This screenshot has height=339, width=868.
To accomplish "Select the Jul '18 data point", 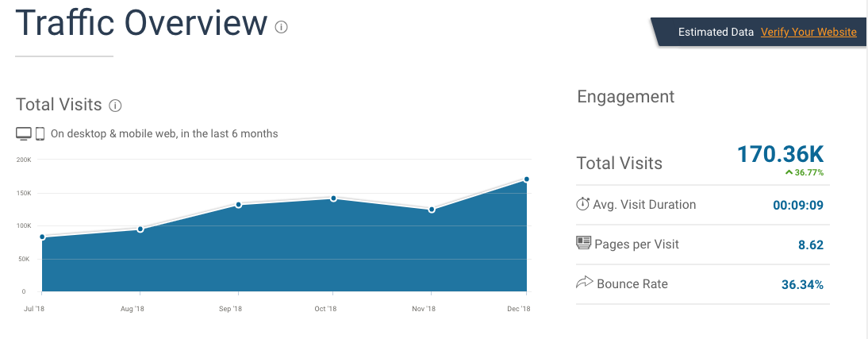I will pos(42,237).
